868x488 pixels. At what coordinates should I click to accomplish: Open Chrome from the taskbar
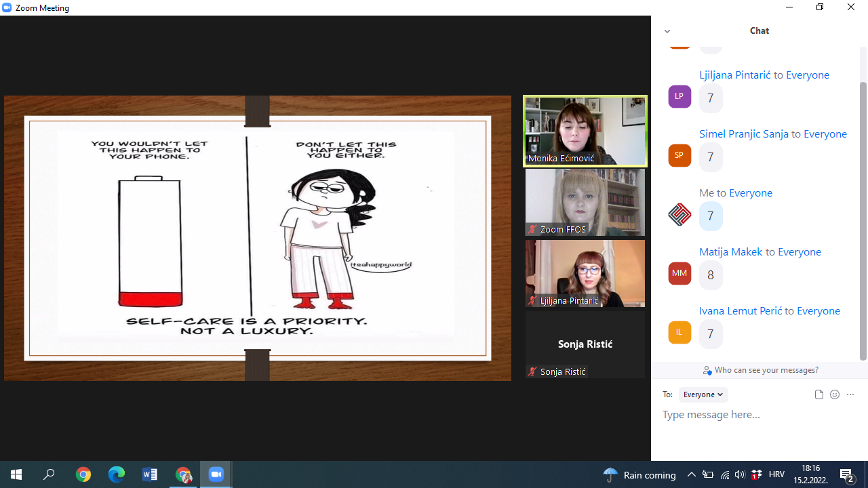83,474
